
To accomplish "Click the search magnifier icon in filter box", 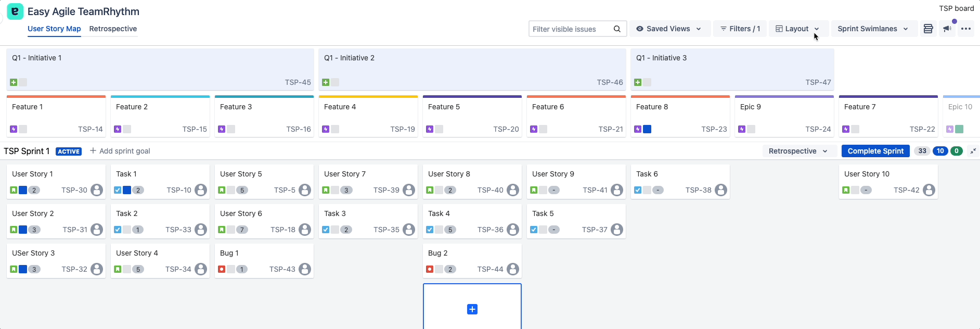I will click(617, 29).
